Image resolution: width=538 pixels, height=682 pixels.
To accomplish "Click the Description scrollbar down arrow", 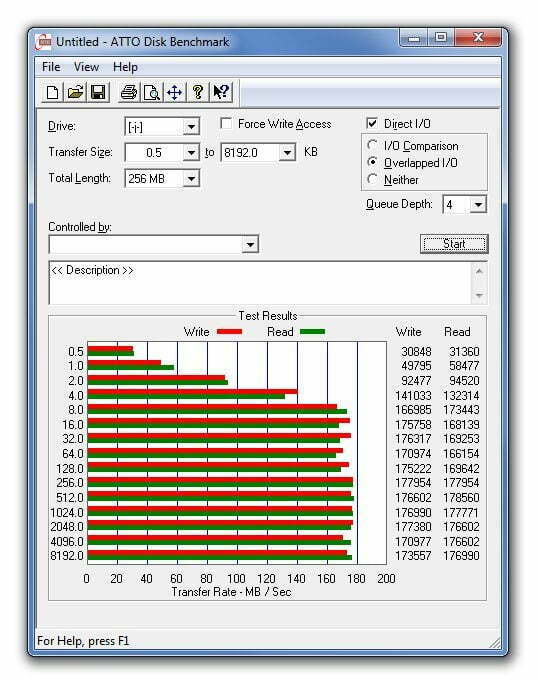I will (479, 295).
